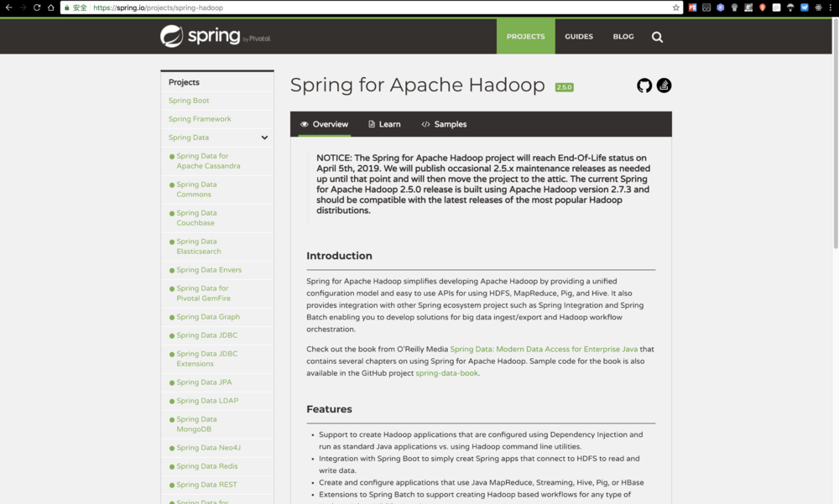Open Spring Data Graph link
This screenshot has height=504, width=839.
coord(208,317)
